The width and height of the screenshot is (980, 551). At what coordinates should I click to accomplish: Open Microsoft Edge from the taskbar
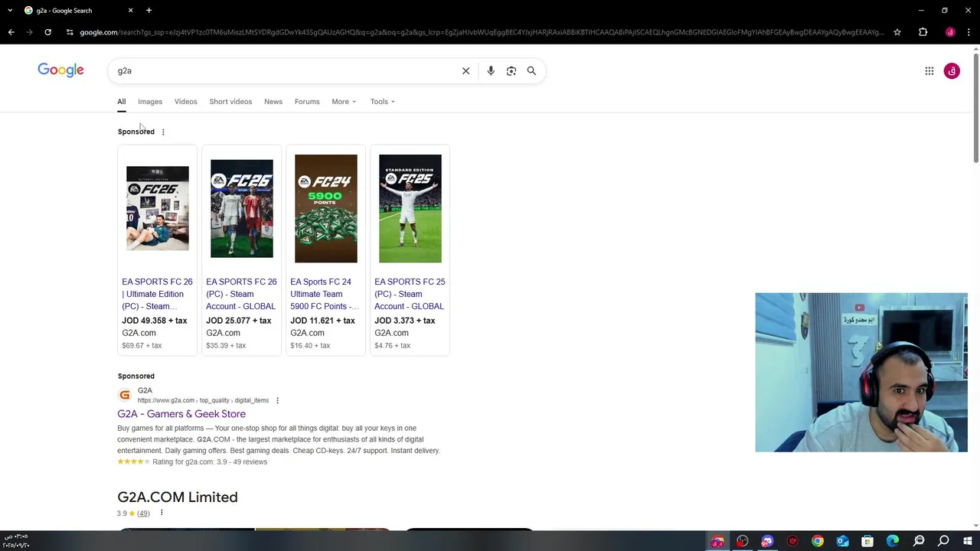click(x=893, y=542)
